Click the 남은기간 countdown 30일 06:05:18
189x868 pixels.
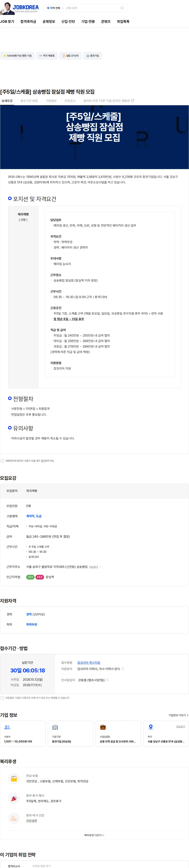pyautogui.click(x=27, y=670)
